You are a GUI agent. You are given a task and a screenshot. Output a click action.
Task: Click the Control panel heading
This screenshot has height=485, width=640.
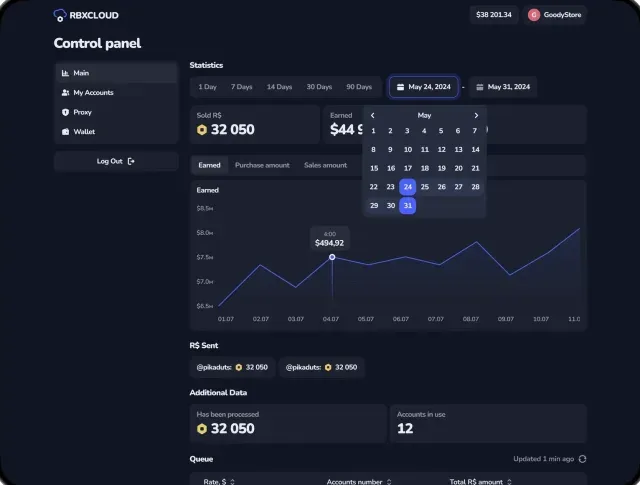[x=97, y=43]
